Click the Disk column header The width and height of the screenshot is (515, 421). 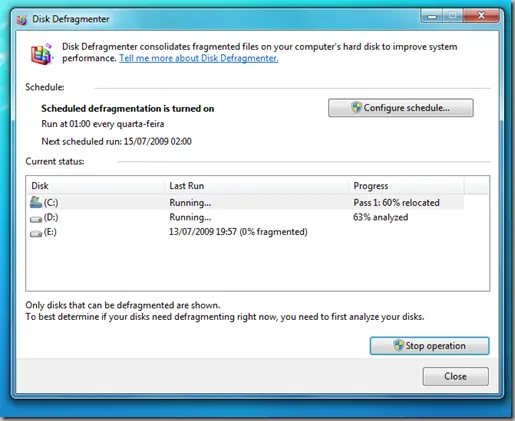[96, 186]
